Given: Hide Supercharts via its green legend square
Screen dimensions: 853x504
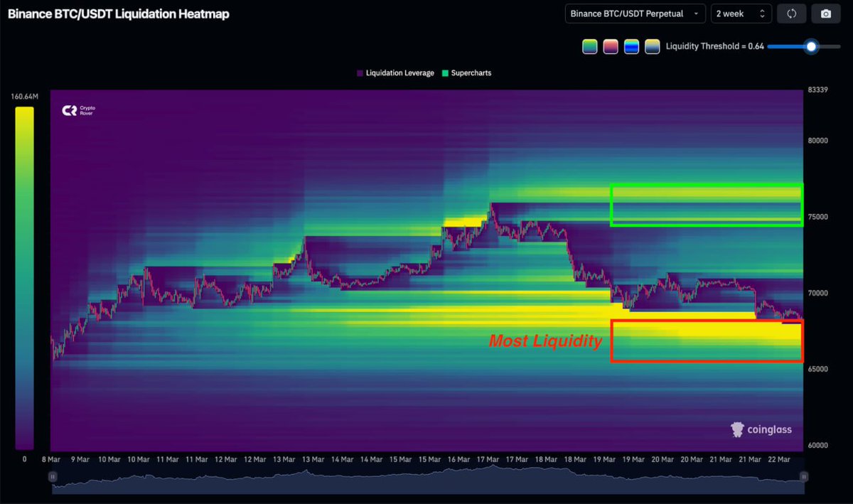Looking at the screenshot, I should click(446, 73).
